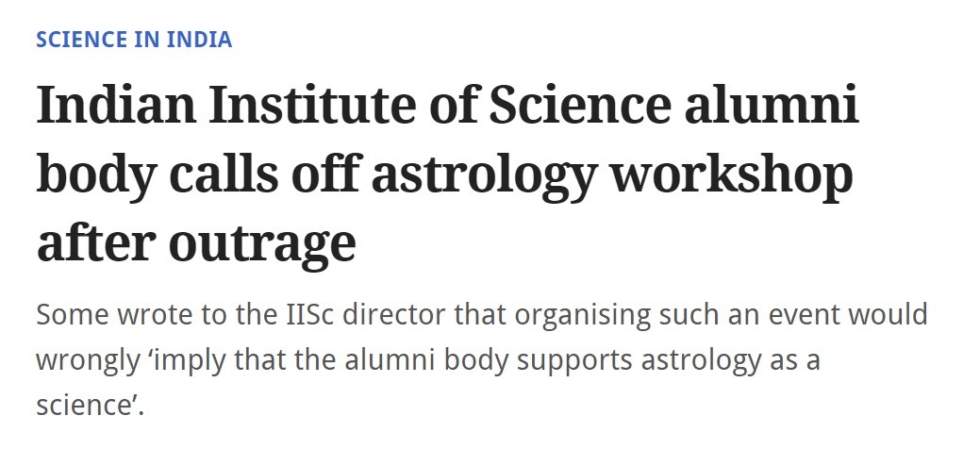Viewport: 980px width, 449px height.
Task: Click the subheading about the IISc director
Action: tap(481, 359)
